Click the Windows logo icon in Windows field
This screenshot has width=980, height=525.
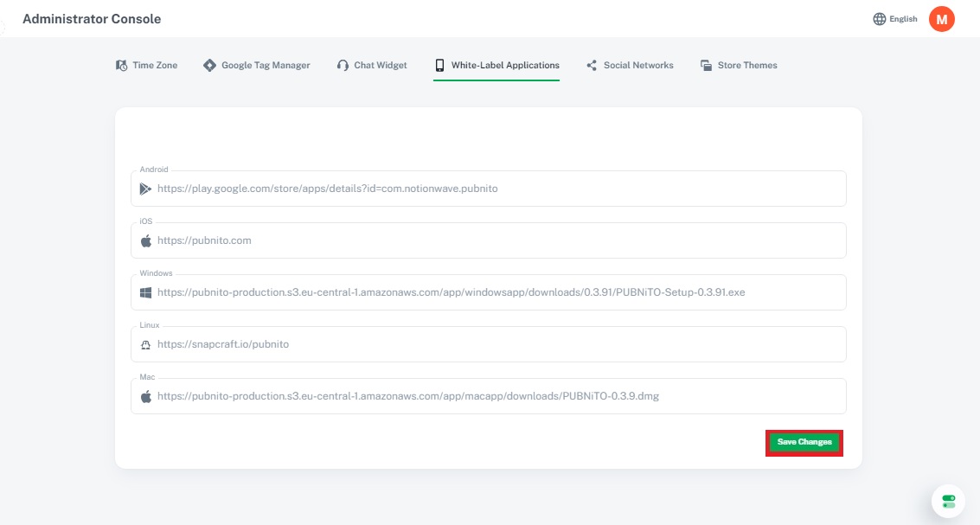(x=145, y=292)
